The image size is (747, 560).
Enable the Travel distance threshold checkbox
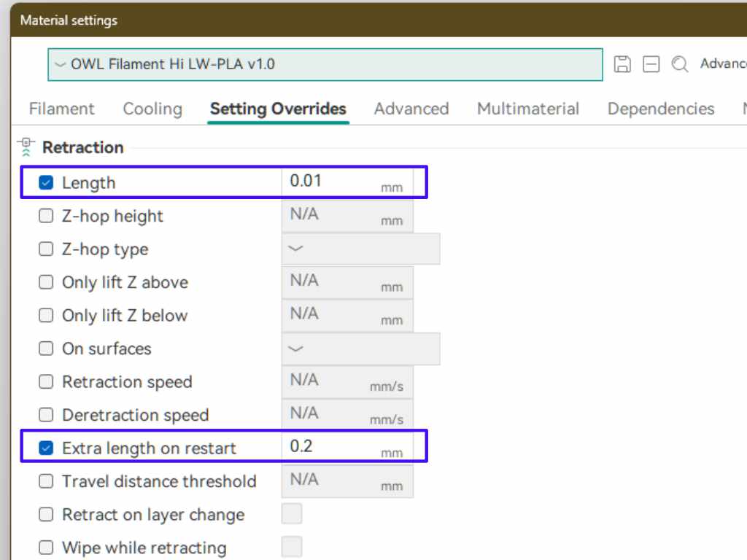point(46,481)
